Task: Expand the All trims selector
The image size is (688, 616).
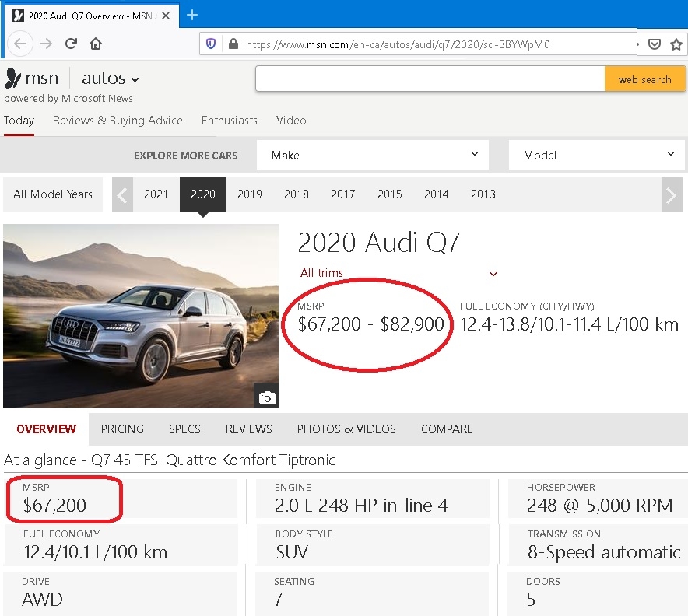Action: [x=398, y=273]
